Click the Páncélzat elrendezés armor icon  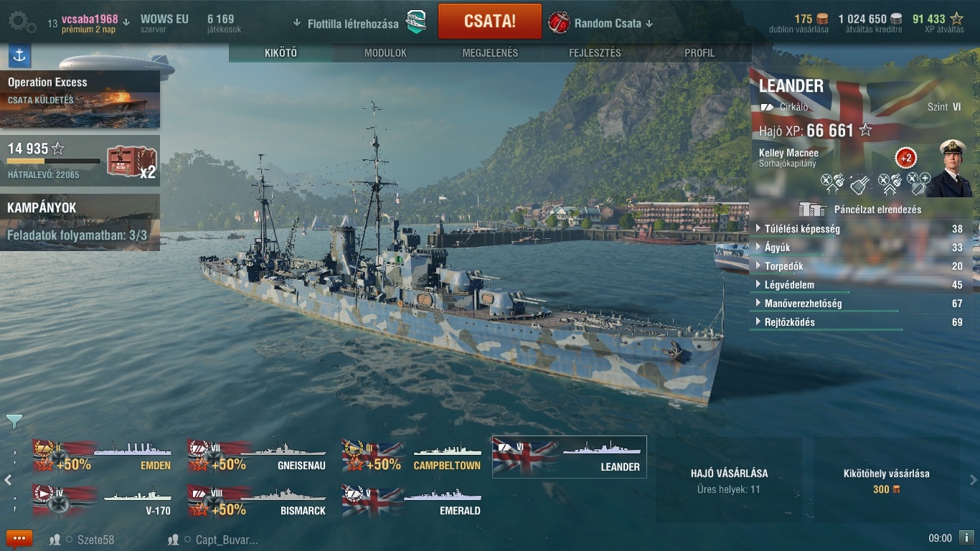point(813,209)
